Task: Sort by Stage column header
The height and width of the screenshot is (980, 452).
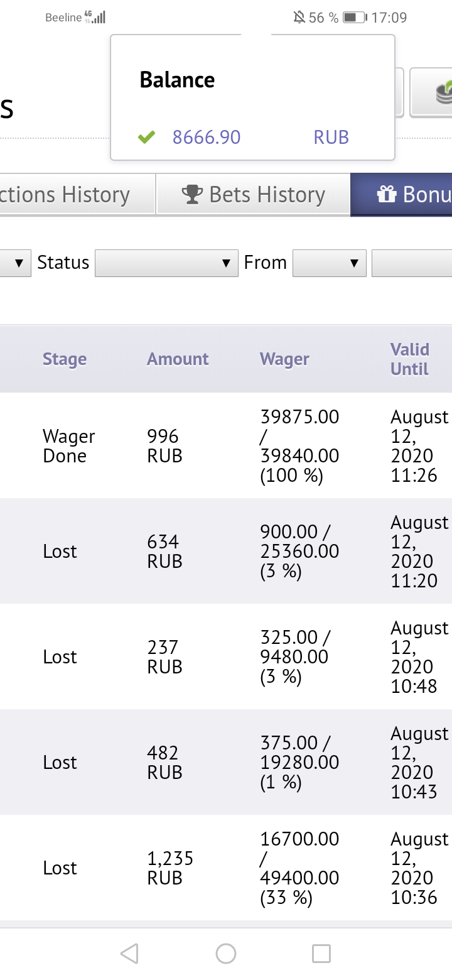Action: tap(65, 359)
